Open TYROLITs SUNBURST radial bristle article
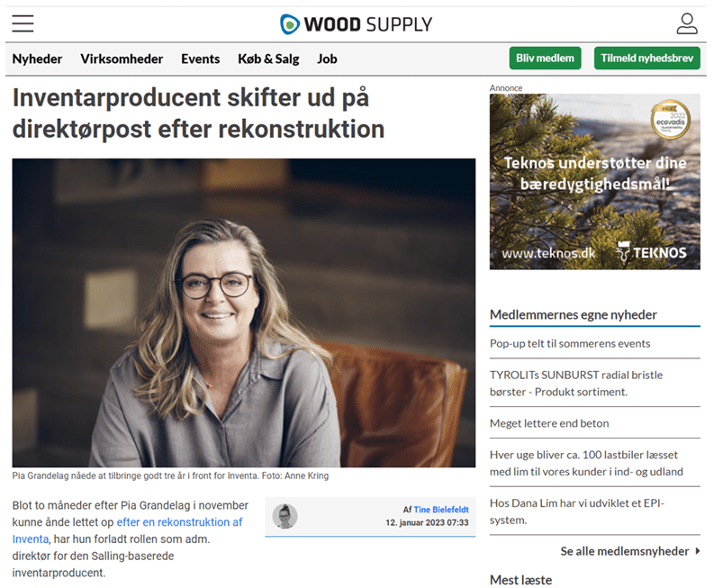Image resolution: width=723 pixels, height=588 pixels. point(576,384)
